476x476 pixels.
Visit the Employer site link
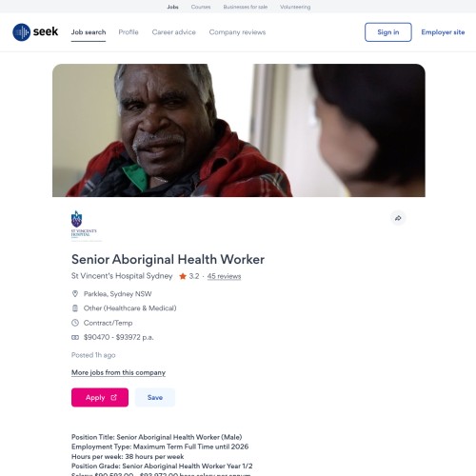tap(443, 32)
